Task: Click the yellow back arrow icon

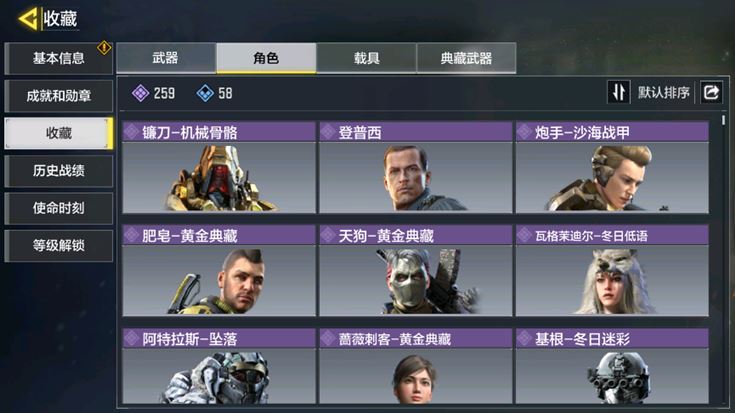Action: pyautogui.click(x=28, y=19)
